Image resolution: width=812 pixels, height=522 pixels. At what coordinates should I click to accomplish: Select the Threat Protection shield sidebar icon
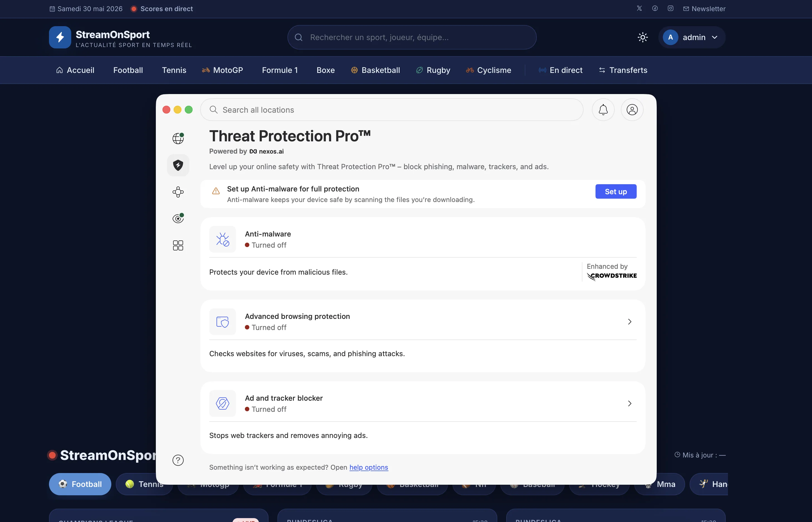click(x=178, y=165)
